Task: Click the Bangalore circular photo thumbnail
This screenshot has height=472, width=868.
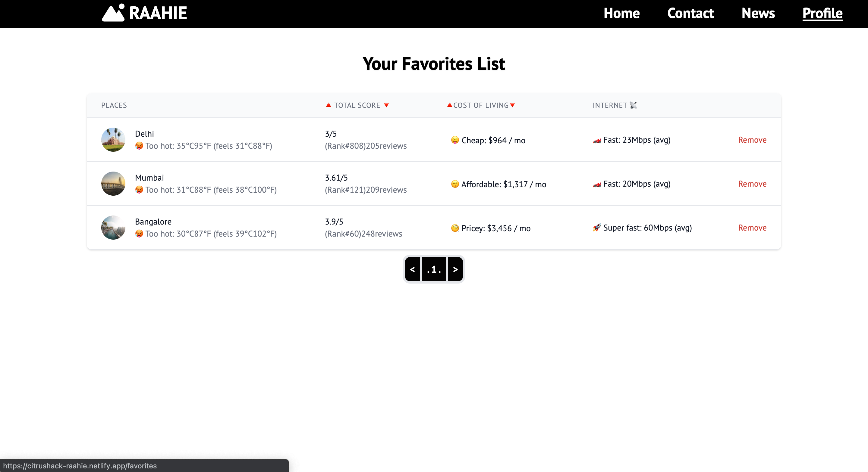Action: [x=113, y=228]
